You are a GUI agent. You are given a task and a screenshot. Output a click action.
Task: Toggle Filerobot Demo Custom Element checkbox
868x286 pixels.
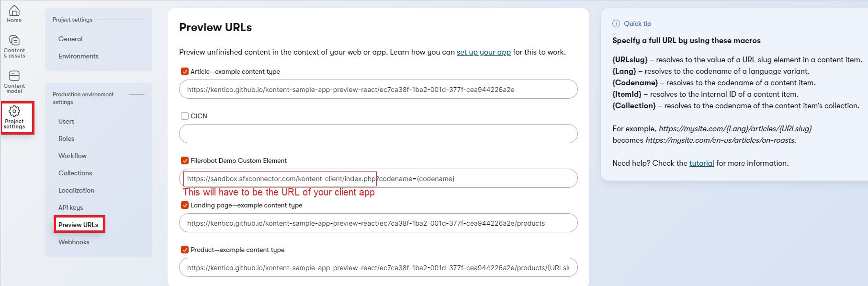[x=185, y=160]
